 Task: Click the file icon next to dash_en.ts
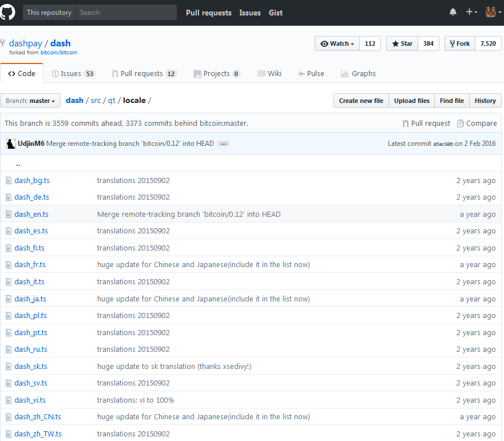pyautogui.click(x=9, y=214)
